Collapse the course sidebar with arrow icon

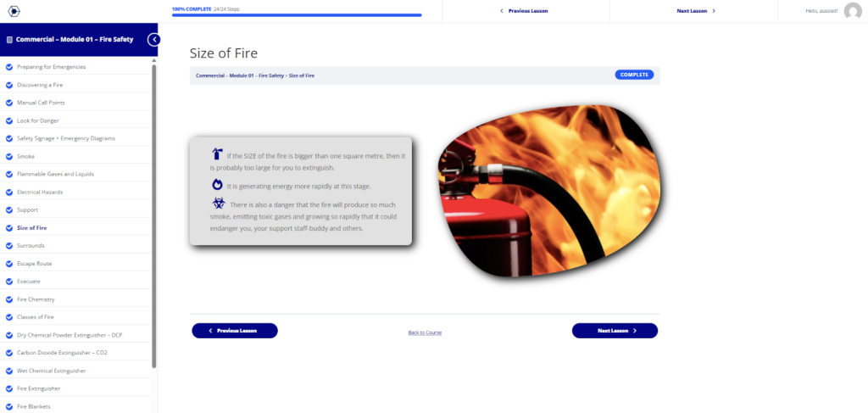click(154, 39)
